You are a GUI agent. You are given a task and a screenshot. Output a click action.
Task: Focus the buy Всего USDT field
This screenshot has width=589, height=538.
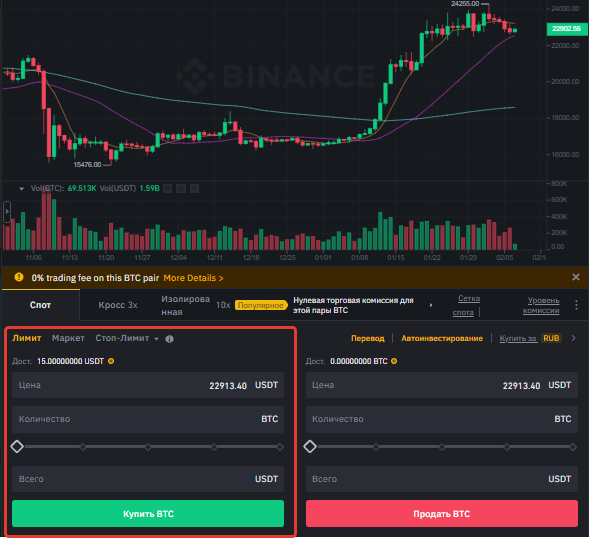[148, 479]
